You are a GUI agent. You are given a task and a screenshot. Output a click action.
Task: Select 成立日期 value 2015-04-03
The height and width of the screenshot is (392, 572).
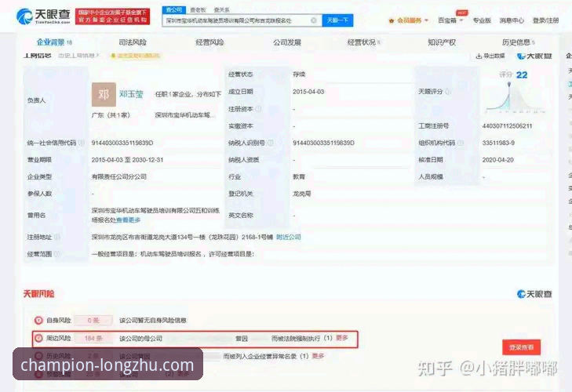click(x=308, y=92)
